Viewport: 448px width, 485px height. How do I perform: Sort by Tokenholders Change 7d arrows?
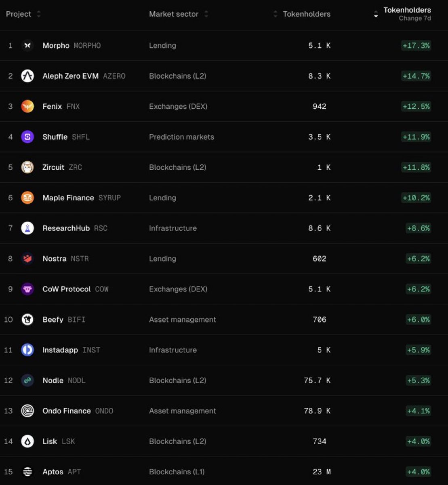[376, 14]
